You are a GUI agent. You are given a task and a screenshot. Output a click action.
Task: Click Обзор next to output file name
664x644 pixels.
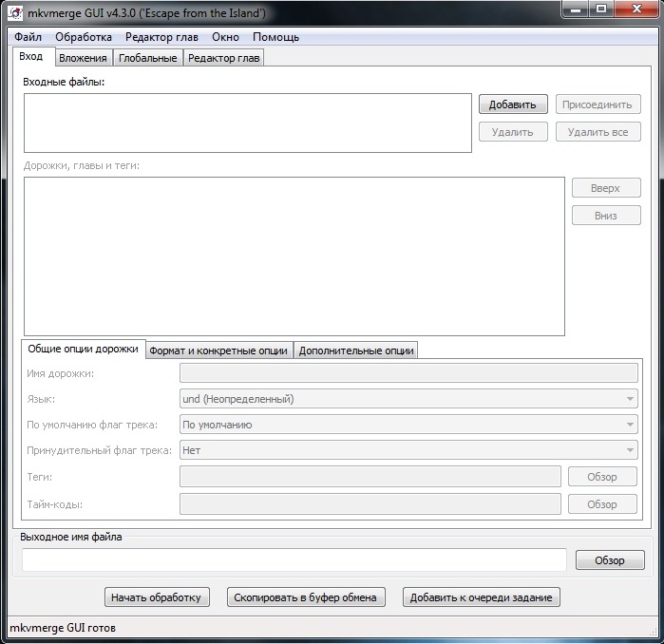click(609, 560)
